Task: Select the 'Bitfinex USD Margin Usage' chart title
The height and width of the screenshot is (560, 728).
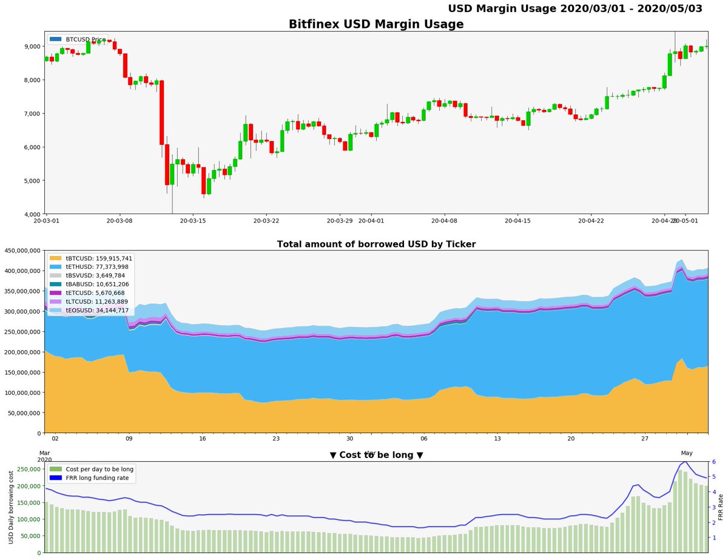Action: pos(376,25)
